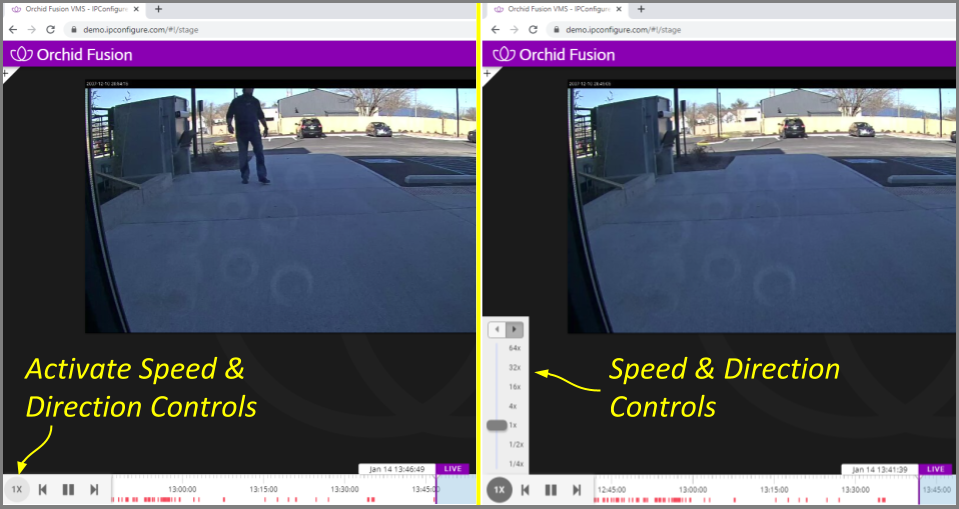Open a new tab in left browser
This screenshot has width=959, height=509.
coord(158,9)
